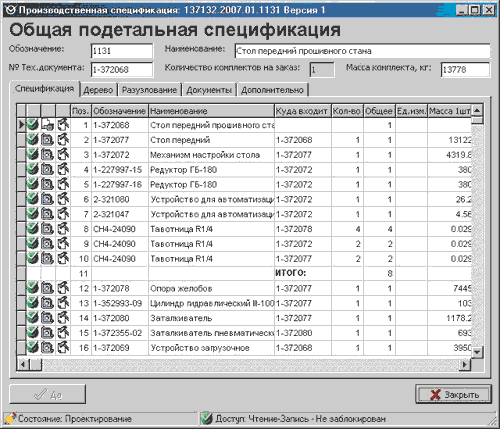Click green status icon for Заталкиватель row 14
Image resolution: width=500 pixels, height=429 pixels.
pyautogui.click(x=33, y=318)
